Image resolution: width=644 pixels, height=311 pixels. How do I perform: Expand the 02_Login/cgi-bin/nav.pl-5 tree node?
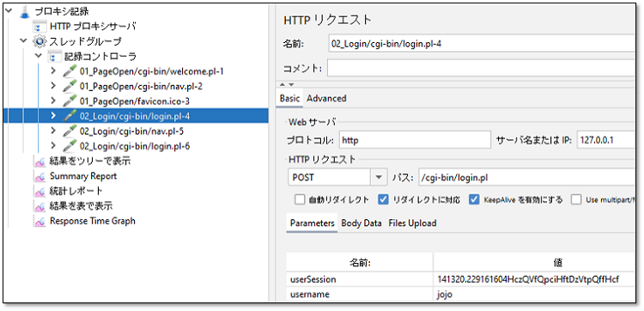53,131
